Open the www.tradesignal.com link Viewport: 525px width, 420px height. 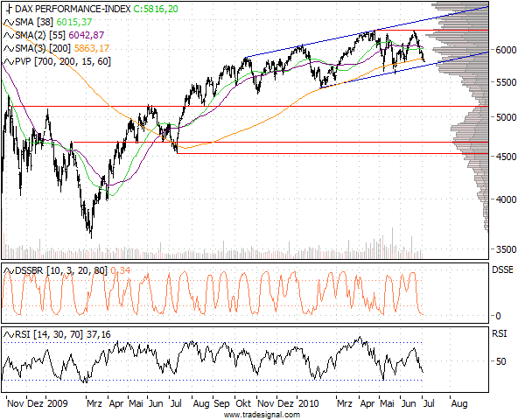click(262, 415)
